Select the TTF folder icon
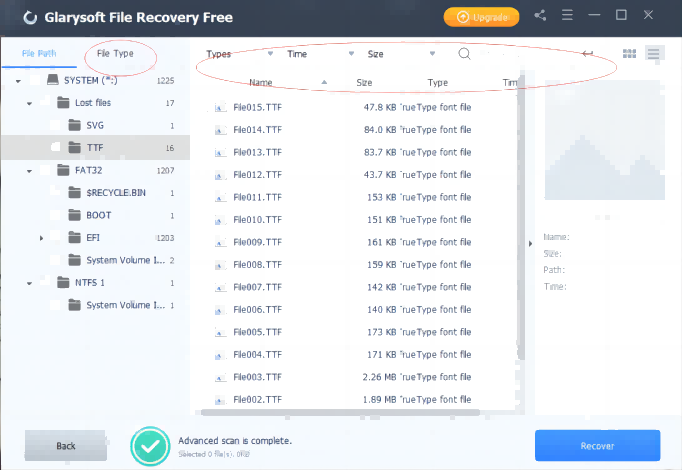 (74, 147)
